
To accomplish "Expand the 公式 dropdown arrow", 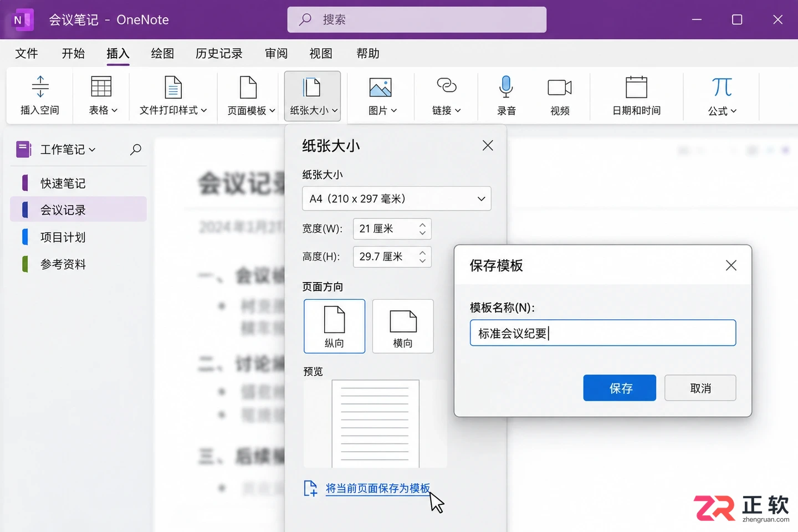I will [734, 111].
